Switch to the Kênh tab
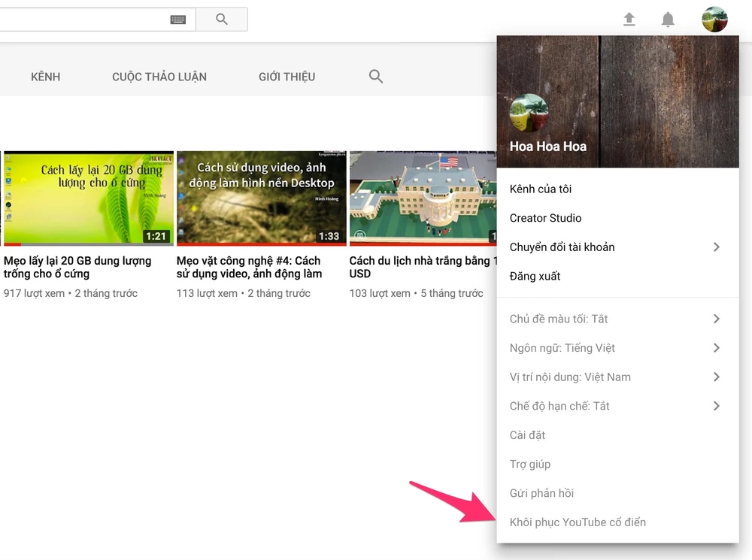This screenshot has height=560, width=752. [x=45, y=77]
